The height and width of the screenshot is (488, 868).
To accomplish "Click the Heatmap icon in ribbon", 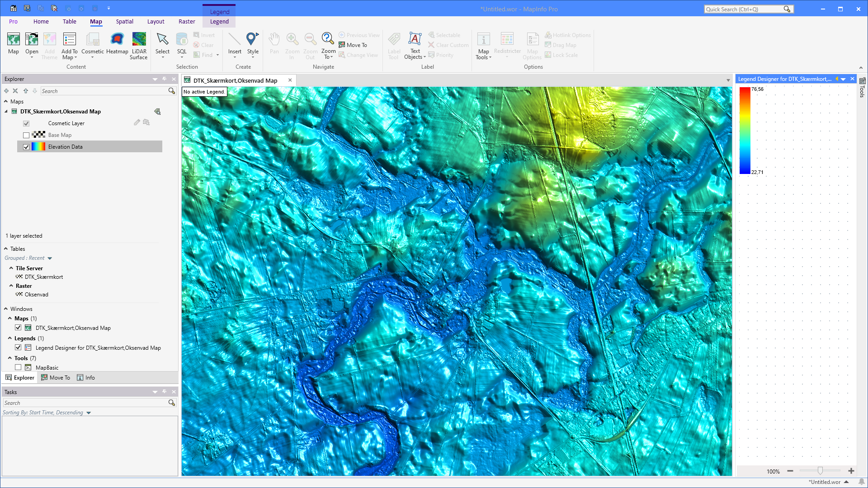I will click(x=117, y=40).
